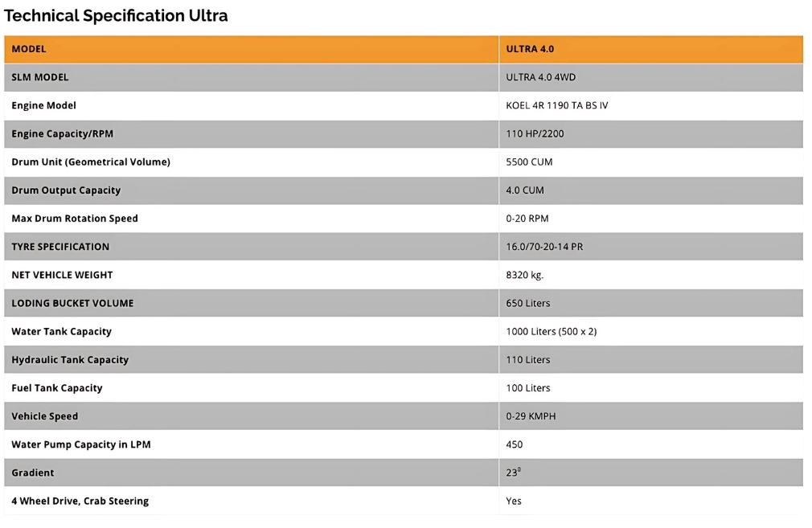Click the "5500 CUM" value

click(x=529, y=162)
